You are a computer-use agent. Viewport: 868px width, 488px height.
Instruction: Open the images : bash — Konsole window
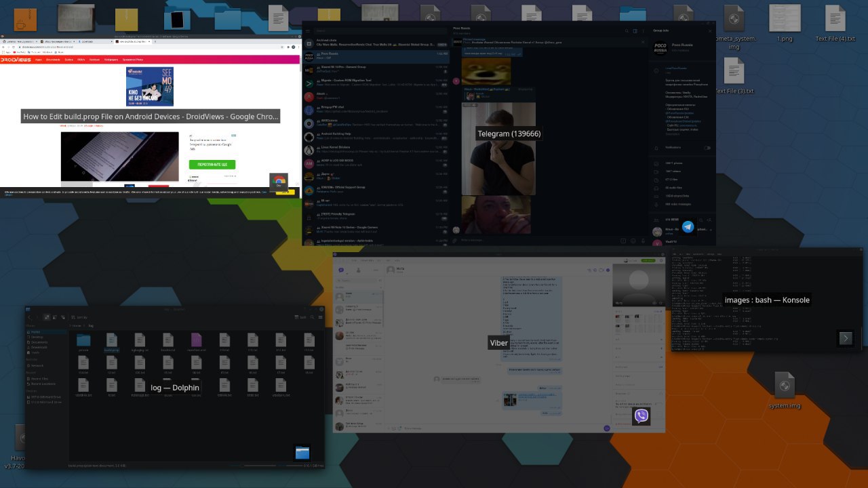[767, 300]
